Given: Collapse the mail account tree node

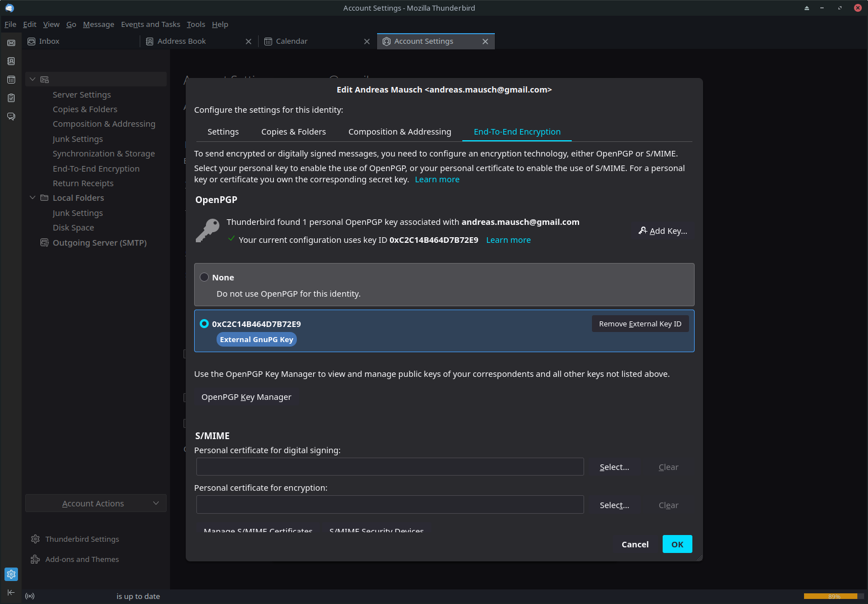Looking at the screenshot, I should pos(33,80).
